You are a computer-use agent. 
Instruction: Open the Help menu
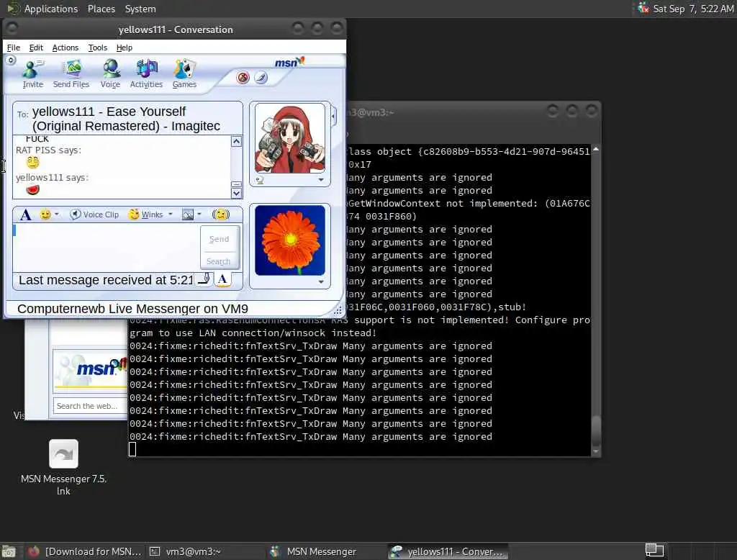(x=125, y=48)
